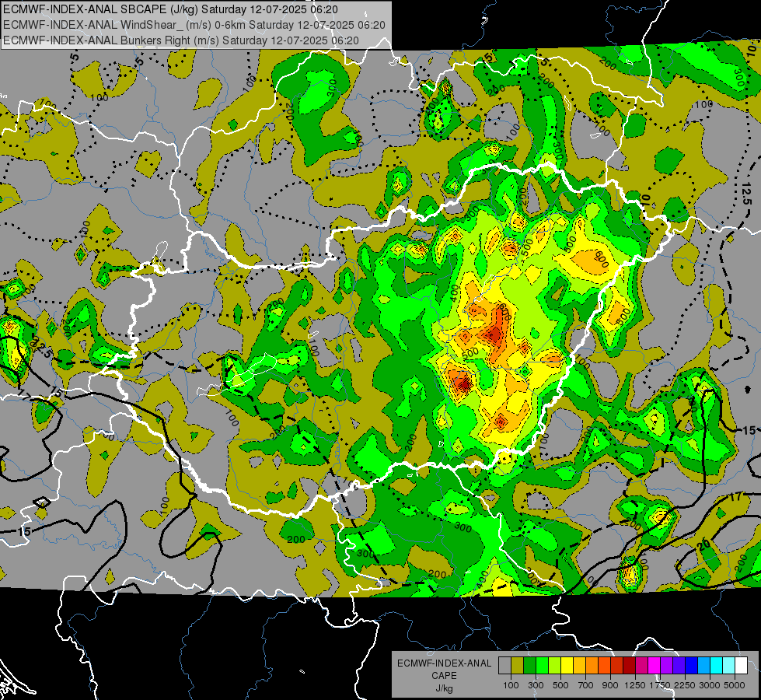Click the legend value 500
761x700 pixels.
[560, 685]
